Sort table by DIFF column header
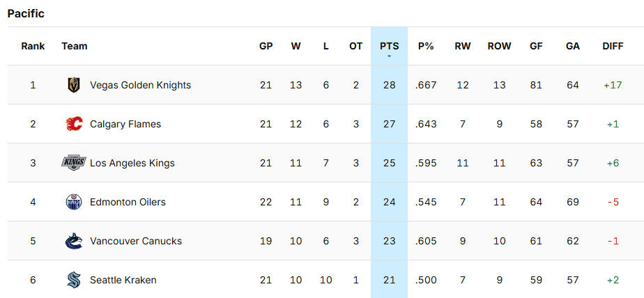Viewport: 644px width, 298px height. [x=613, y=46]
